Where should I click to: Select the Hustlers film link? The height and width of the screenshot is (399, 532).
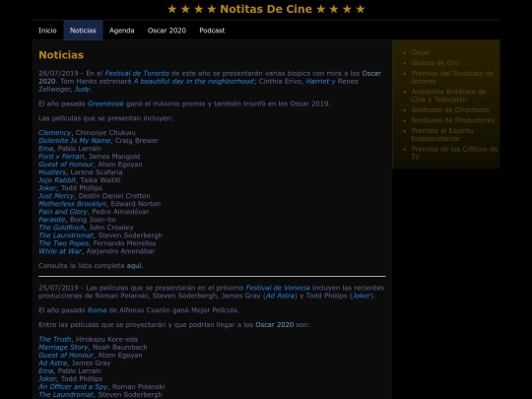click(x=52, y=172)
